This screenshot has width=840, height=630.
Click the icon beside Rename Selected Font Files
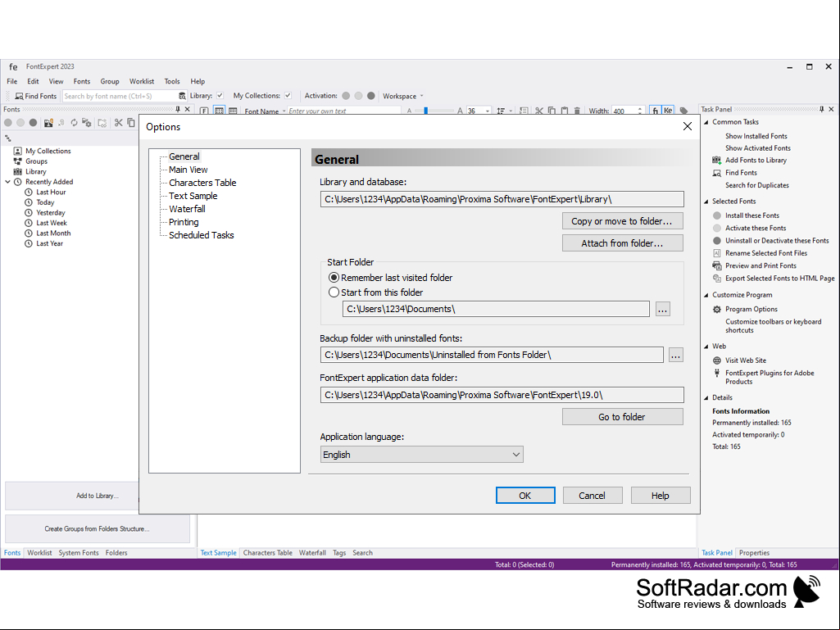click(717, 253)
